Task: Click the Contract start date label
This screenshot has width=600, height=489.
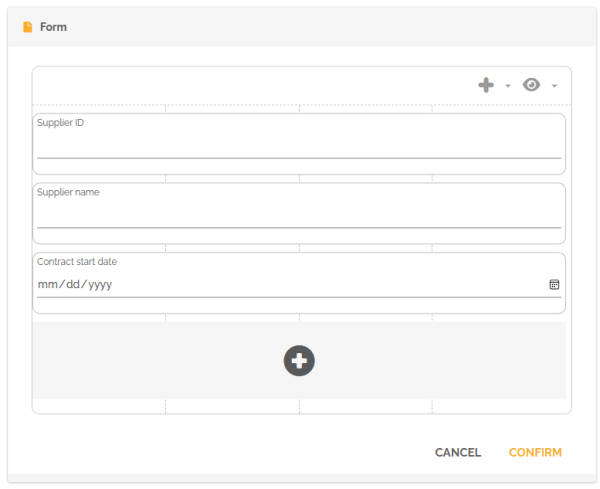Action: (x=77, y=262)
